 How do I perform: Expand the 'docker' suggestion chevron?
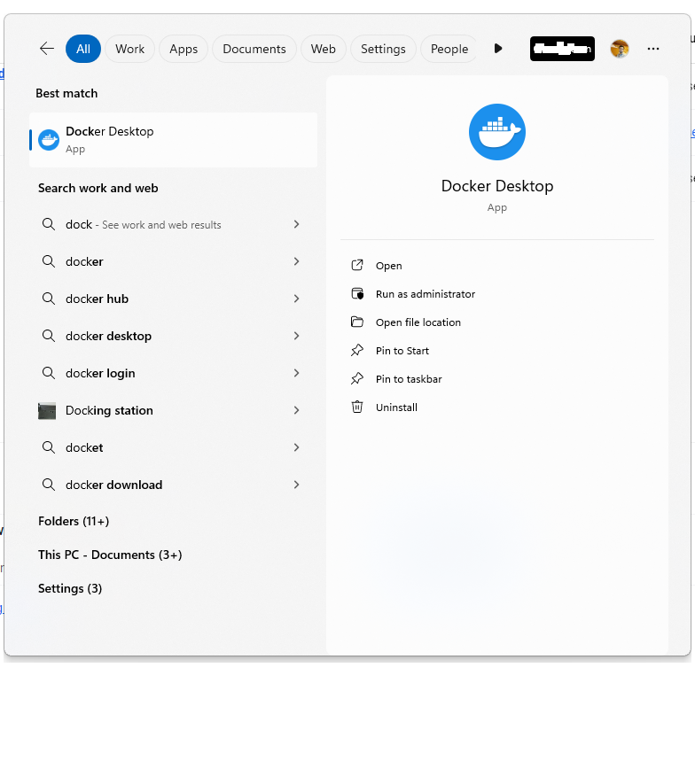pos(296,261)
